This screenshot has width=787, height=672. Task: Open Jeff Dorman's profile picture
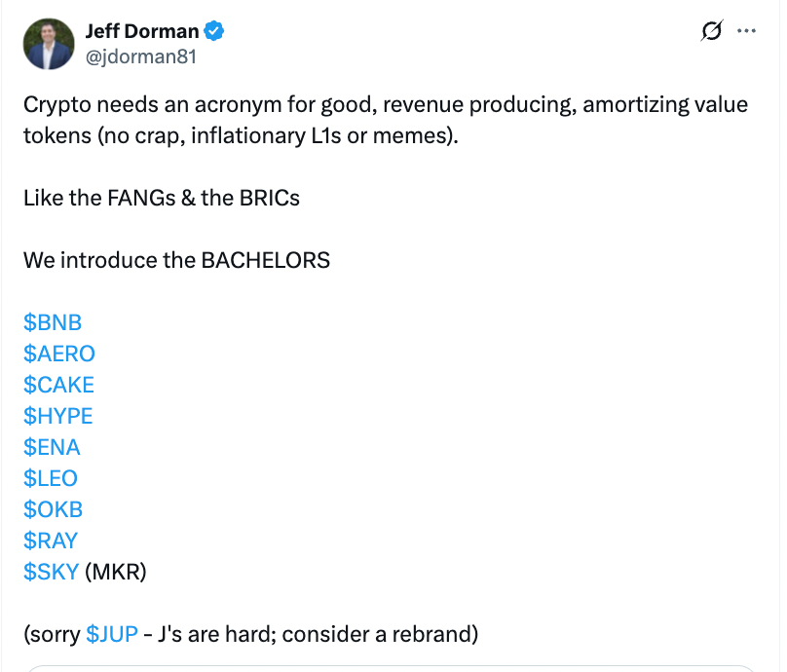pos(49,44)
